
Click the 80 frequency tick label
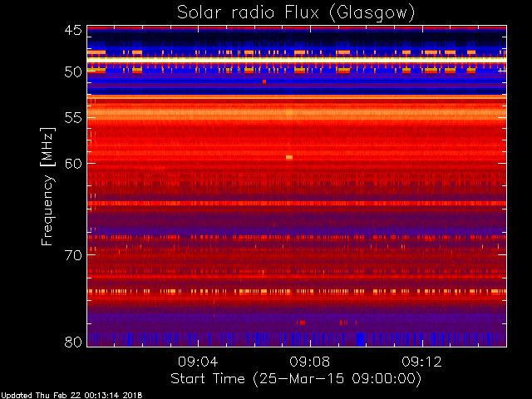73,342
